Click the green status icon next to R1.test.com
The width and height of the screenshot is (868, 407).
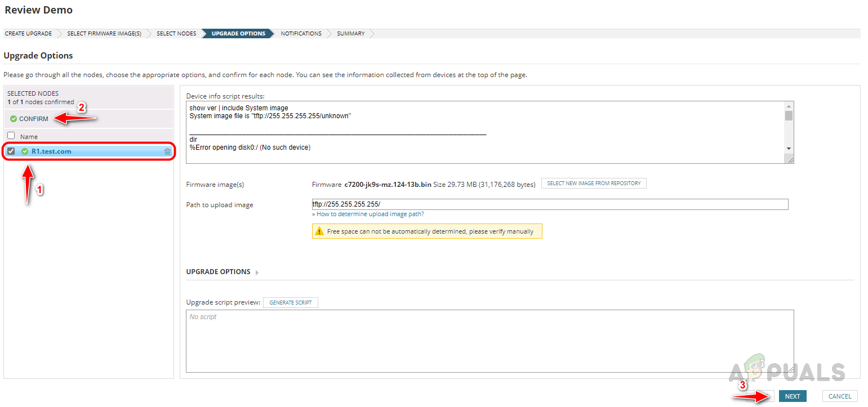pos(25,151)
